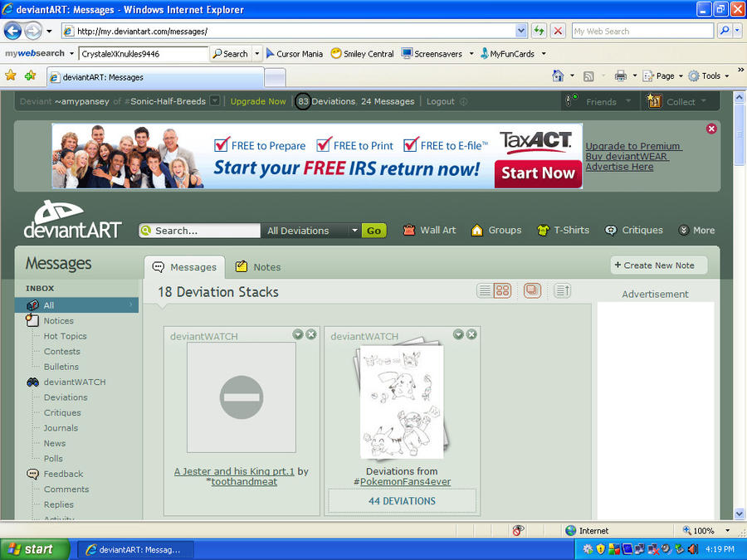Open the toothandmeat artist link
Image resolution: width=747 pixels, height=560 pixels.
(244, 481)
